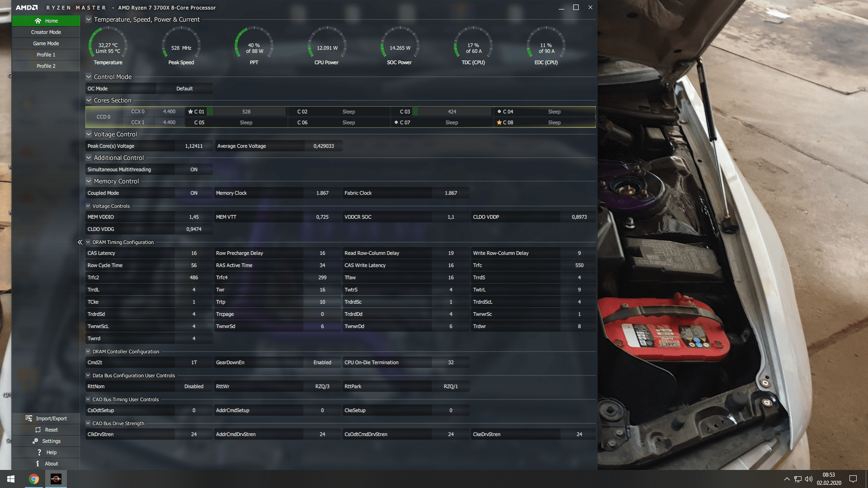868x488 pixels.
Task: Click the Memory Clock value 1.867
Action: coord(322,193)
